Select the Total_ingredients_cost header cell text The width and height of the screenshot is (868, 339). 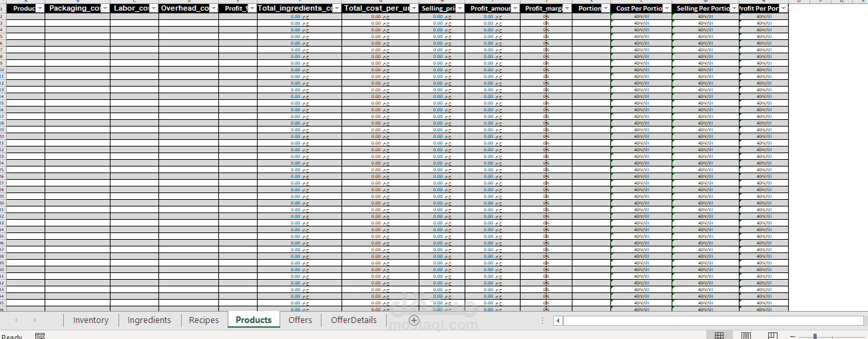tap(296, 9)
